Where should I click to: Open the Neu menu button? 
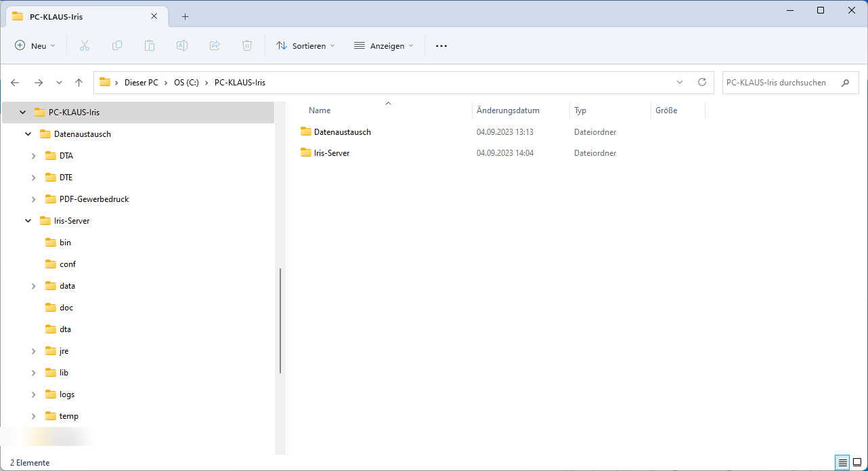tap(35, 45)
